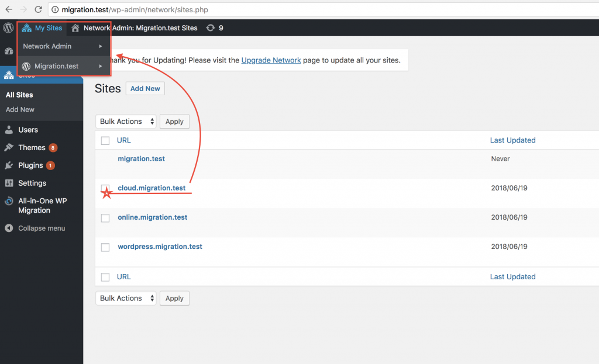Open the top Bulk Actions dropdown

click(126, 122)
